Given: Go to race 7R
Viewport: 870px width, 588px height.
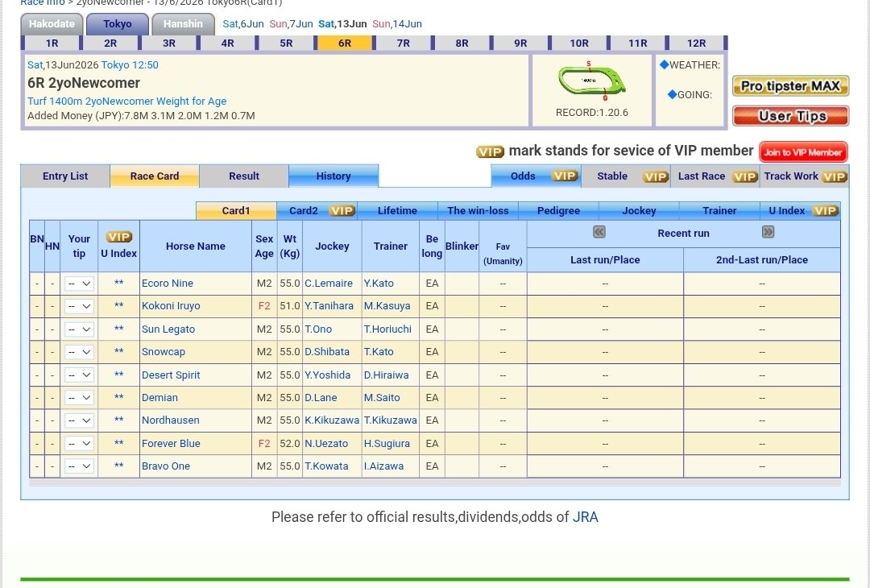Looking at the screenshot, I should point(404,43).
